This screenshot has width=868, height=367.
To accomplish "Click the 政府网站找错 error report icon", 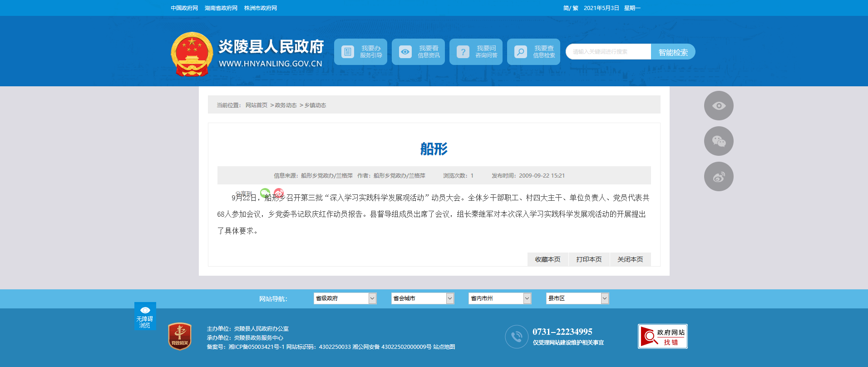I will point(662,337).
